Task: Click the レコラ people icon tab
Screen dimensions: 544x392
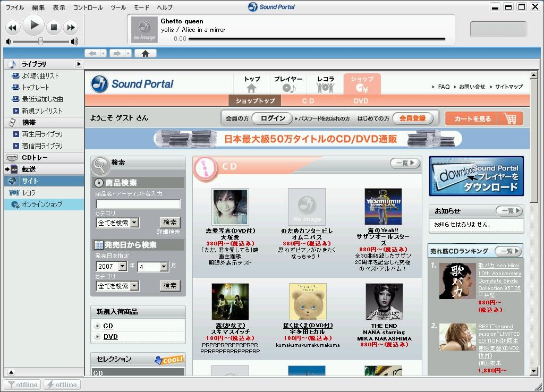Action: (x=326, y=84)
